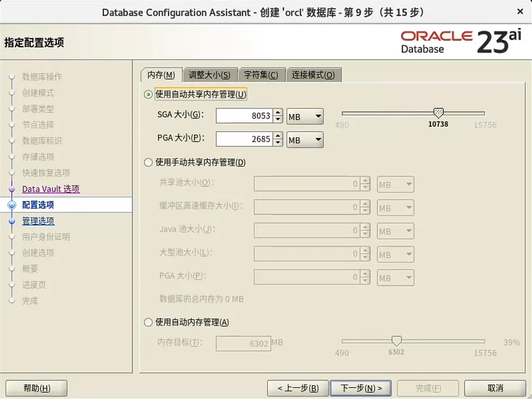Click the 上一步(B) button
The height and width of the screenshot is (399, 532).
(x=297, y=387)
